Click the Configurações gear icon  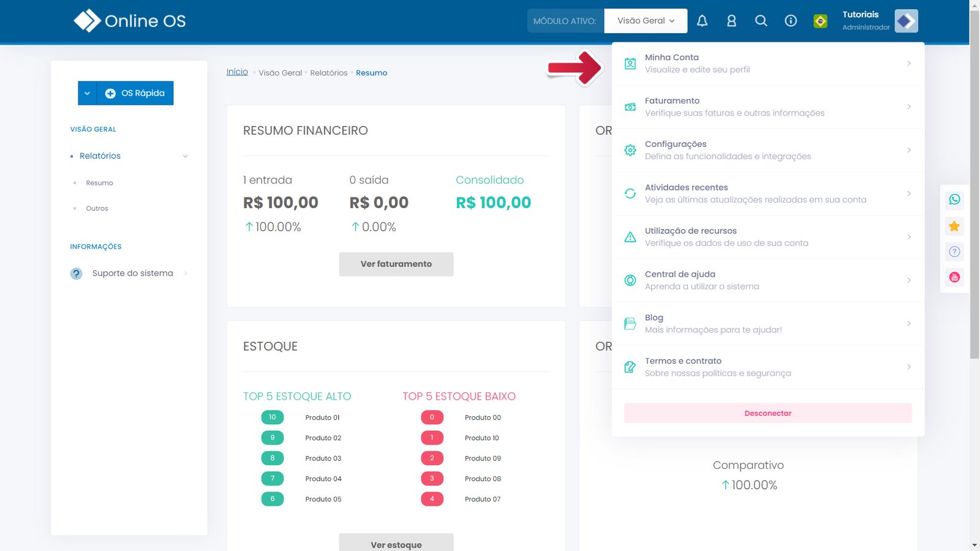630,150
